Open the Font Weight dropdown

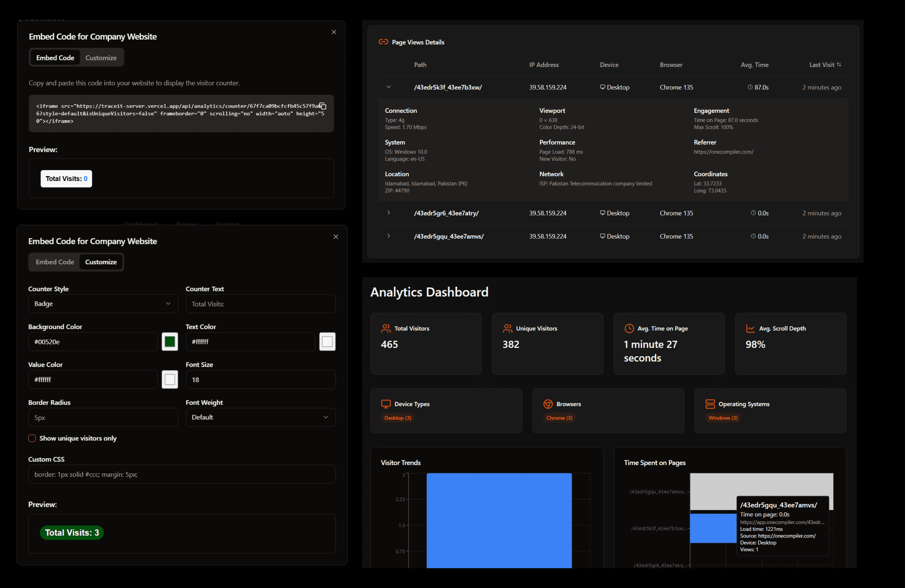260,417
